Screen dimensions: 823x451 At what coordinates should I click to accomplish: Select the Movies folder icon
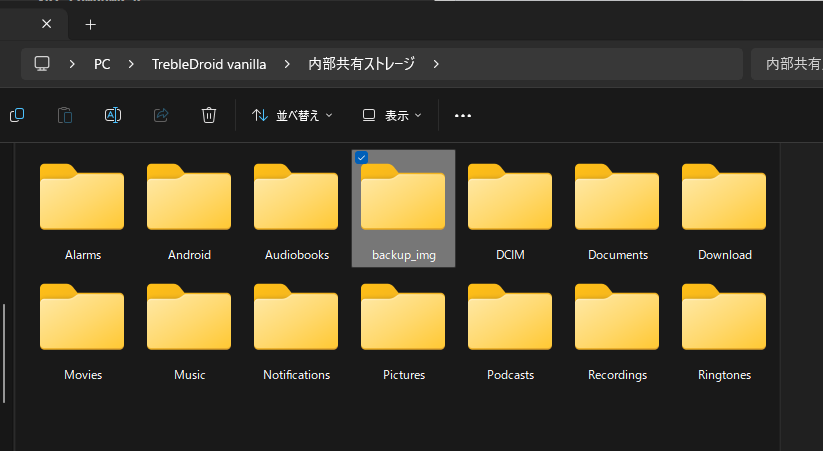[x=82, y=317]
